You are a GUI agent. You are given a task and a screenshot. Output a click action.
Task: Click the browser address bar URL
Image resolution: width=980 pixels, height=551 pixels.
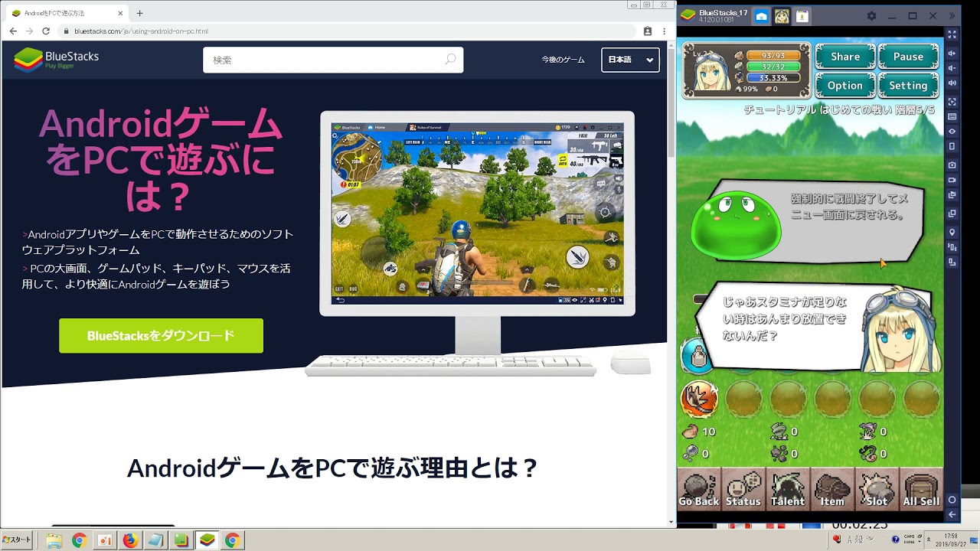(x=142, y=31)
